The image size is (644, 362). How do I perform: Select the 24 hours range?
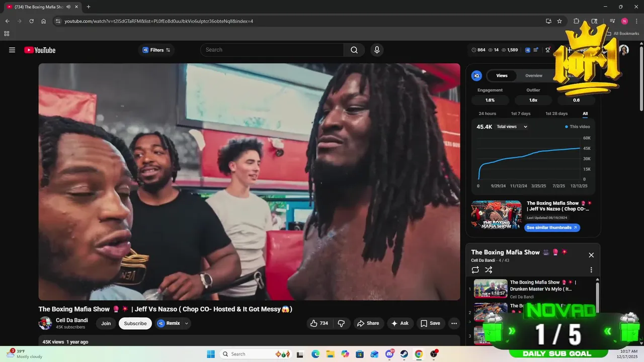[487, 114]
